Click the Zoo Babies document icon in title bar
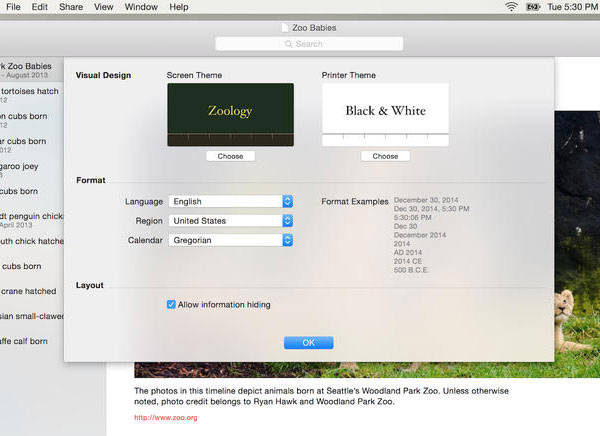The width and height of the screenshot is (600, 436). coord(285,28)
